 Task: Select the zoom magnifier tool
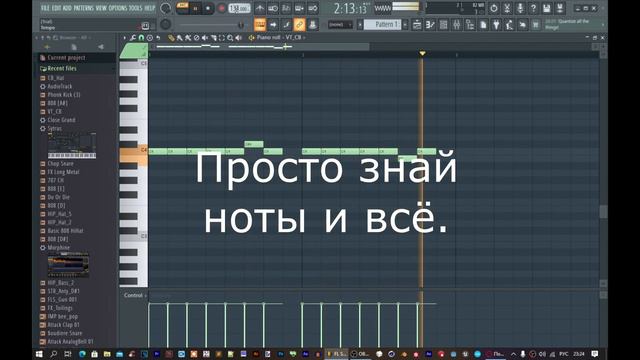pos(230,38)
